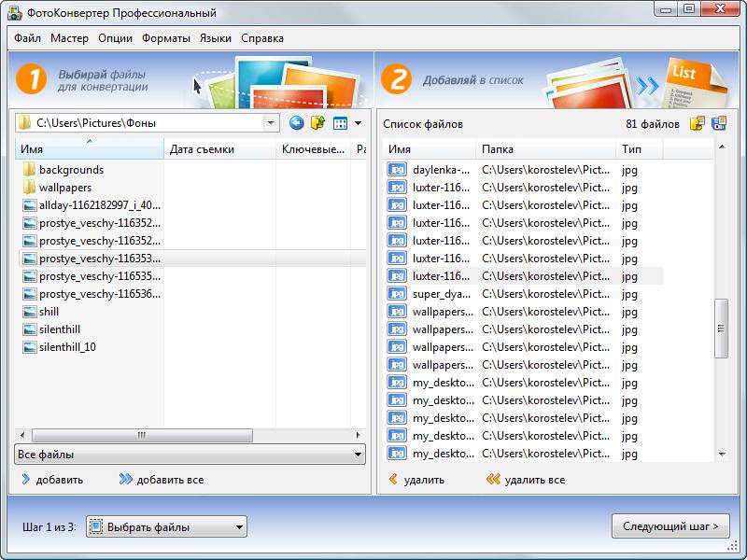Click the view mode grid icon

click(340, 124)
